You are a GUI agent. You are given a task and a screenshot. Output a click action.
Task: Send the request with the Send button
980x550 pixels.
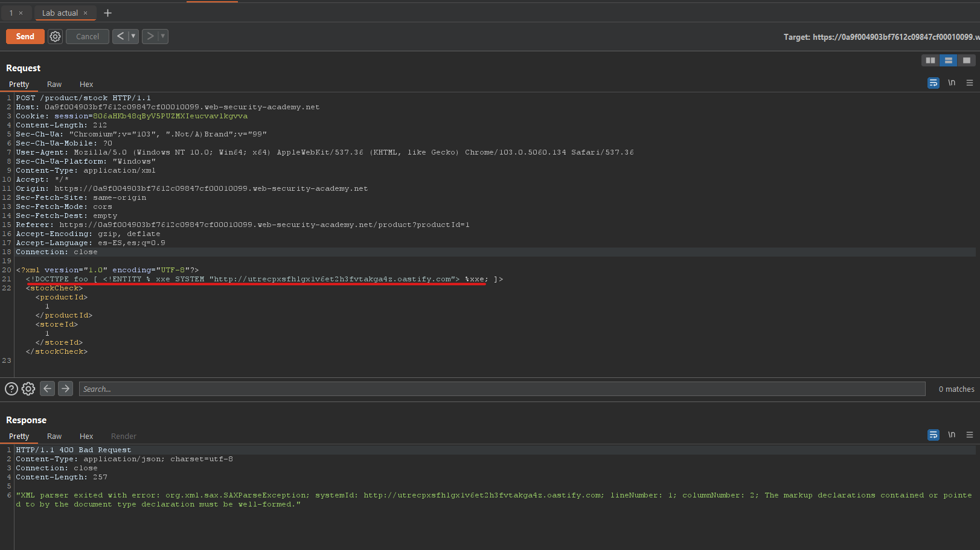point(25,37)
